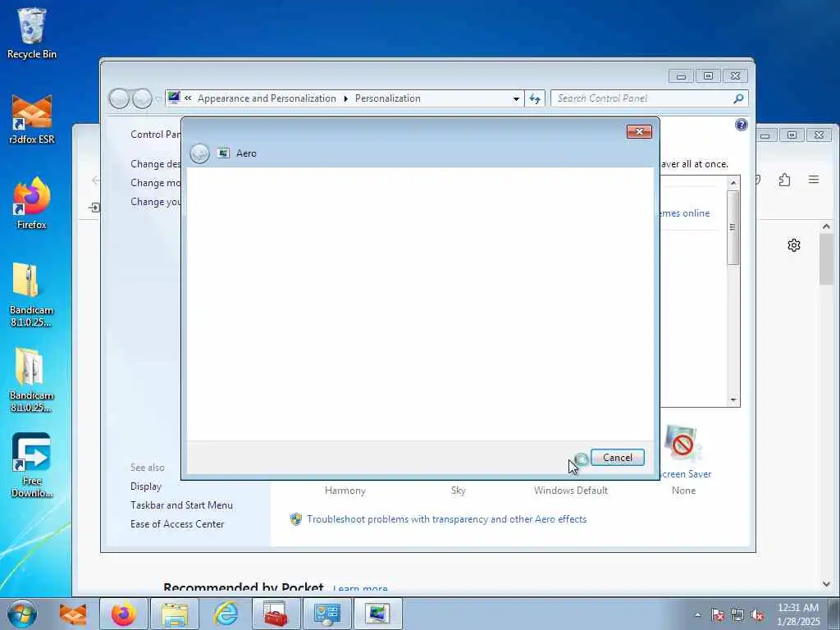The width and height of the screenshot is (840, 630).
Task: Launch the r3dfox ESR desktop shortcut
Action: pyautogui.click(x=32, y=118)
